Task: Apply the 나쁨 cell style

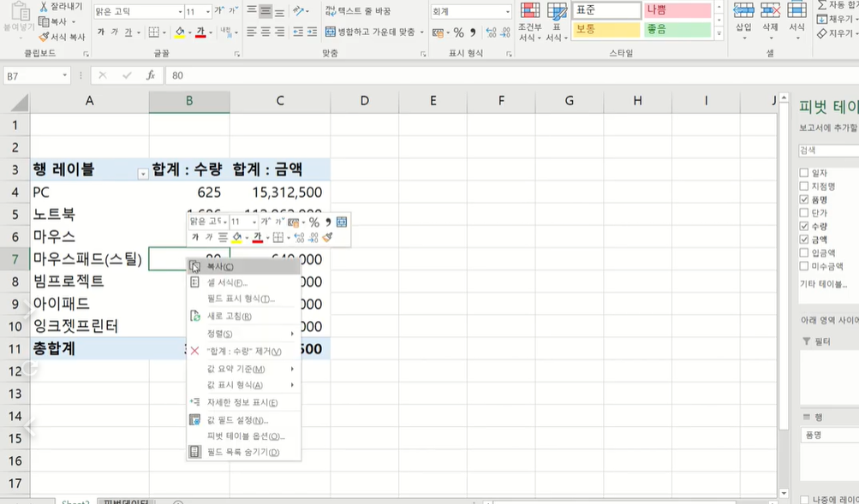Action: [677, 10]
